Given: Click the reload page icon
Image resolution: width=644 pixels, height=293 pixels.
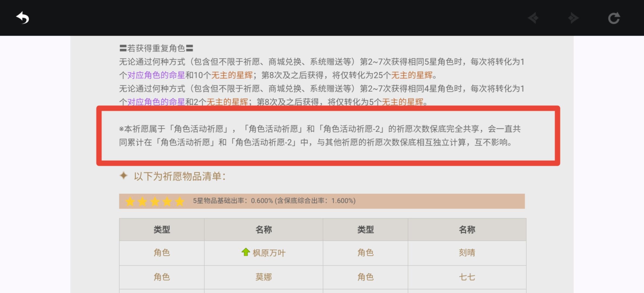Looking at the screenshot, I should tap(614, 18).
